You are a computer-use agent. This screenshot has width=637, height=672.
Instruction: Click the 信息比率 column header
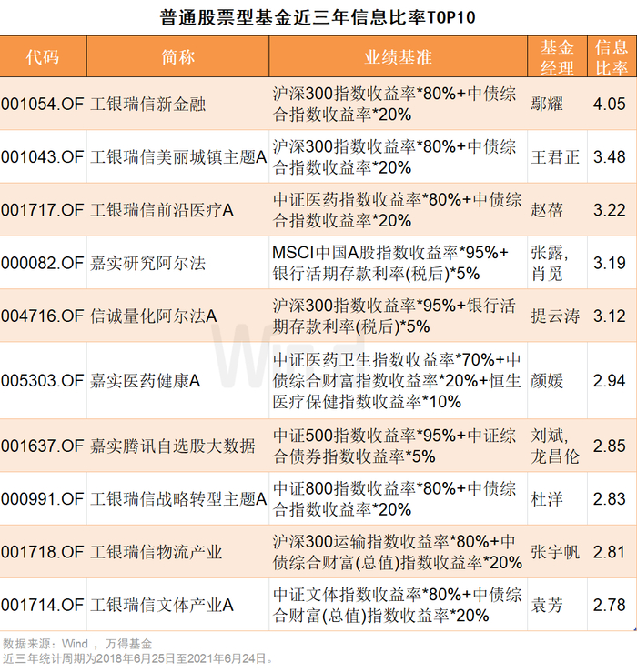point(612,57)
